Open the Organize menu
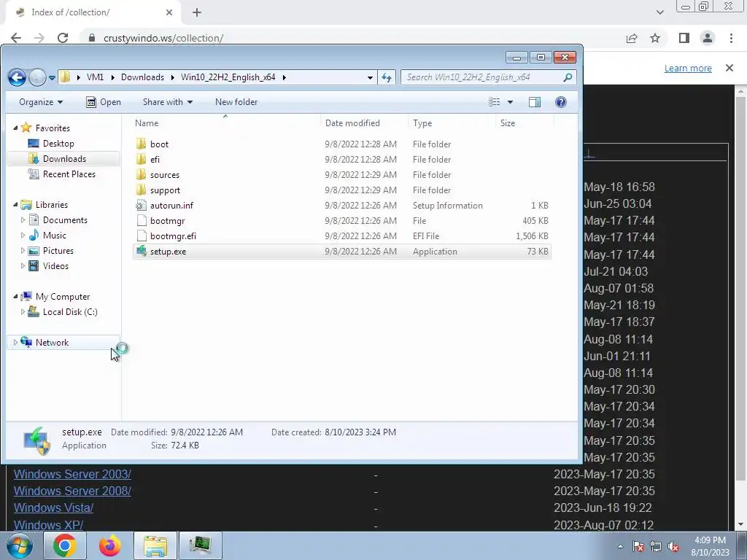This screenshot has height=560, width=747. pos(41,102)
